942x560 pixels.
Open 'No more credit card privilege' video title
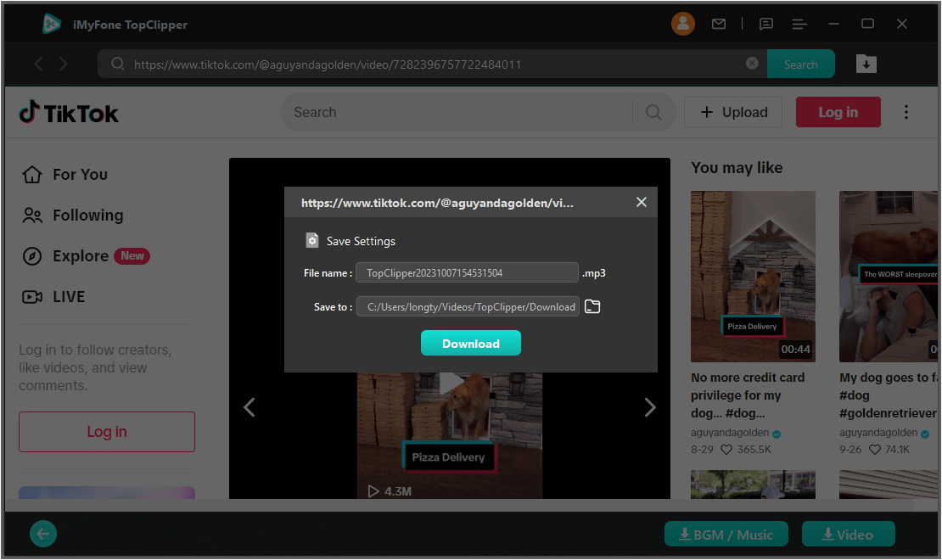748,395
